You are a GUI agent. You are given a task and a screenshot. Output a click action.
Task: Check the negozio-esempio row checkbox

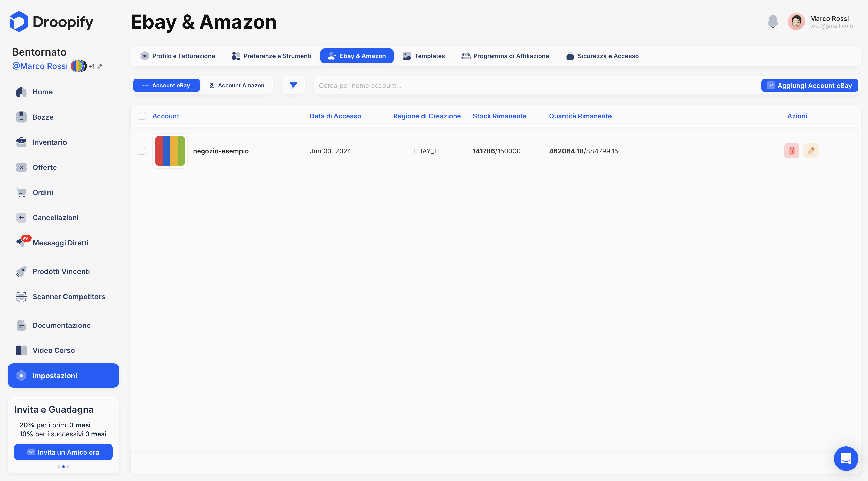coord(142,151)
